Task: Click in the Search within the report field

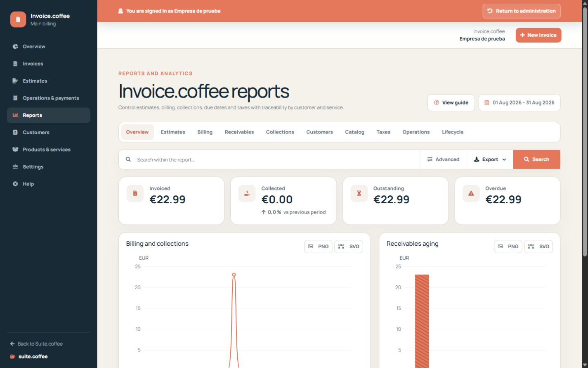Action: [x=269, y=159]
